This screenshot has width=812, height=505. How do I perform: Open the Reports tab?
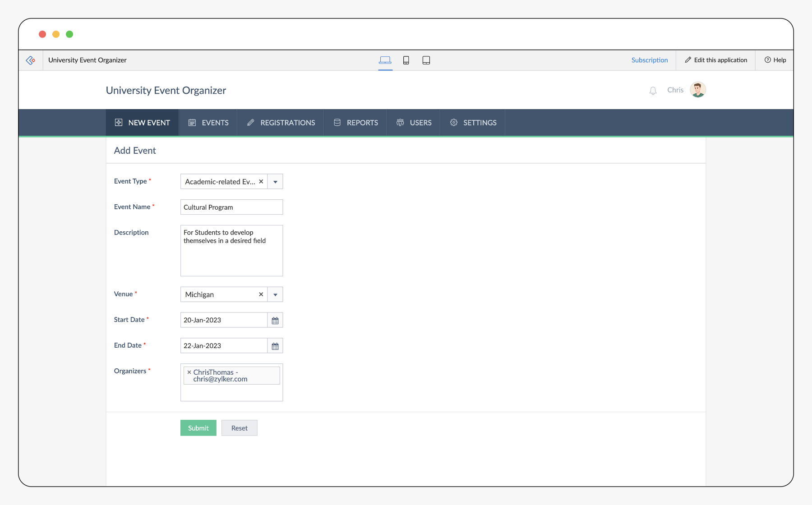click(355, 123)
